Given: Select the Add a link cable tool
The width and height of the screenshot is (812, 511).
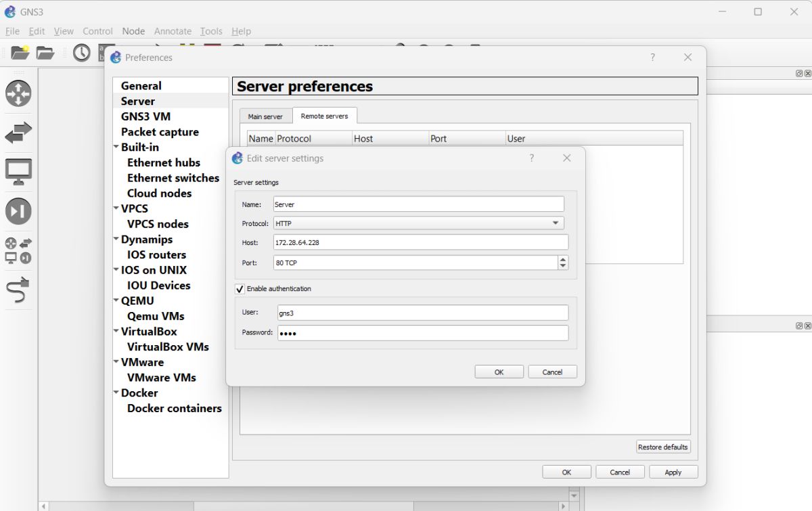Looking at the screenshot, I should (18, 290).
